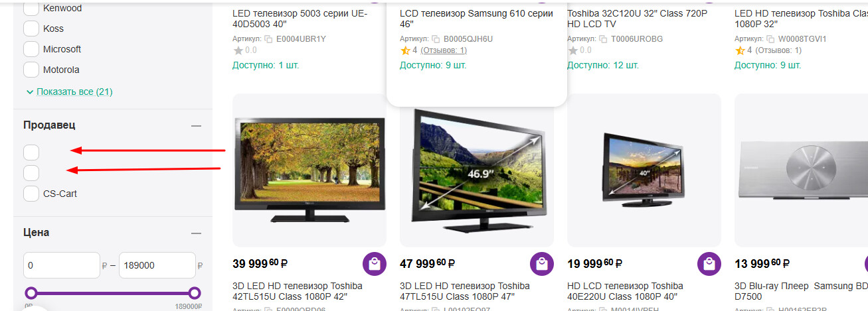
Task: Add Toshiba 42TL515U TV to cart
Action: pyautogui.click(x=375, y=264)
